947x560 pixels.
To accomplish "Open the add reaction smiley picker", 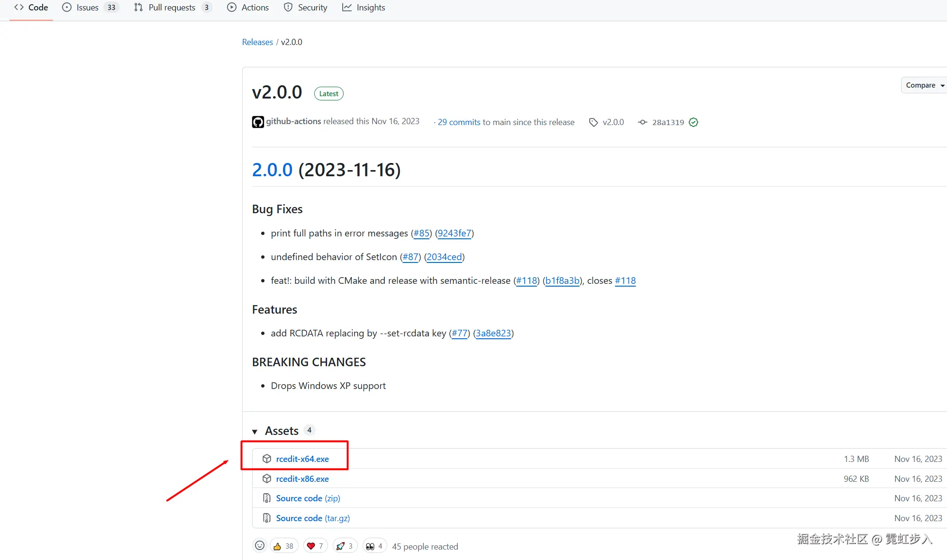I will (260, 546).
